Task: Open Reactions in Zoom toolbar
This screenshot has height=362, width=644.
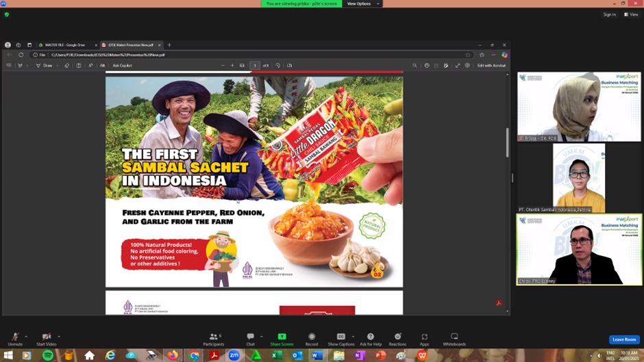Action: click(x=397, y=339)
